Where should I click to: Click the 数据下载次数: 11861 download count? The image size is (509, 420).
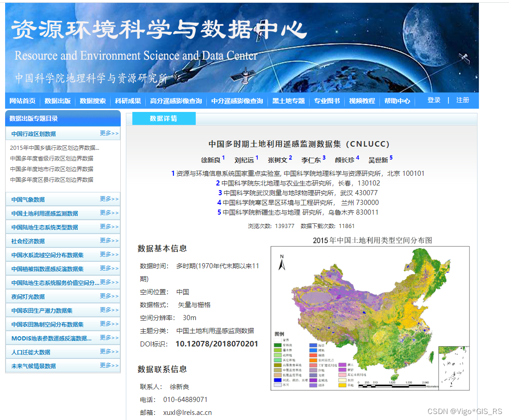(x=328, y=226)
